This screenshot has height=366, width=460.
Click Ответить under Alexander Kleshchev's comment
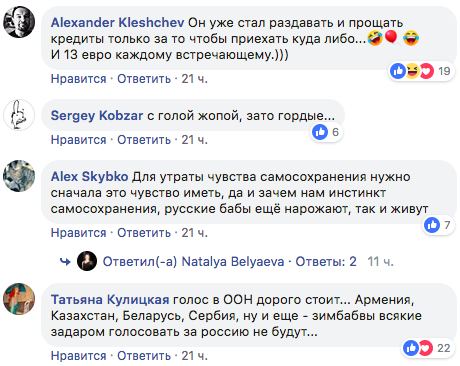tap(144, 79)
